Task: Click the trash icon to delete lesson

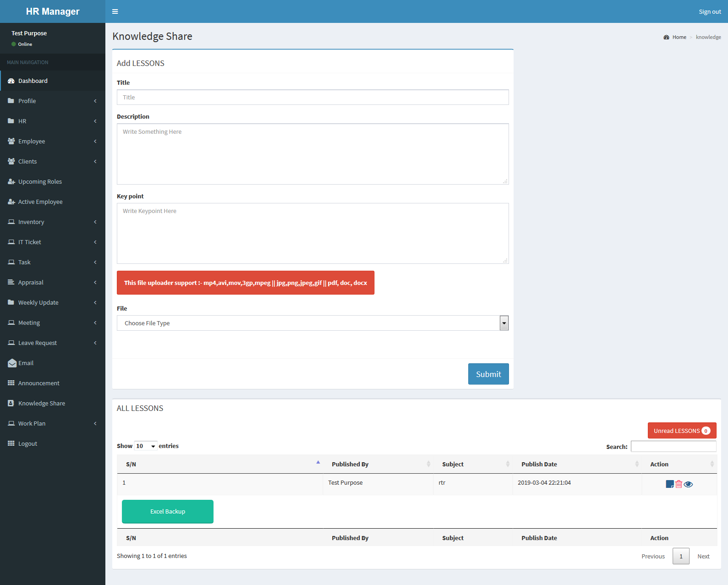Action: 679,484
